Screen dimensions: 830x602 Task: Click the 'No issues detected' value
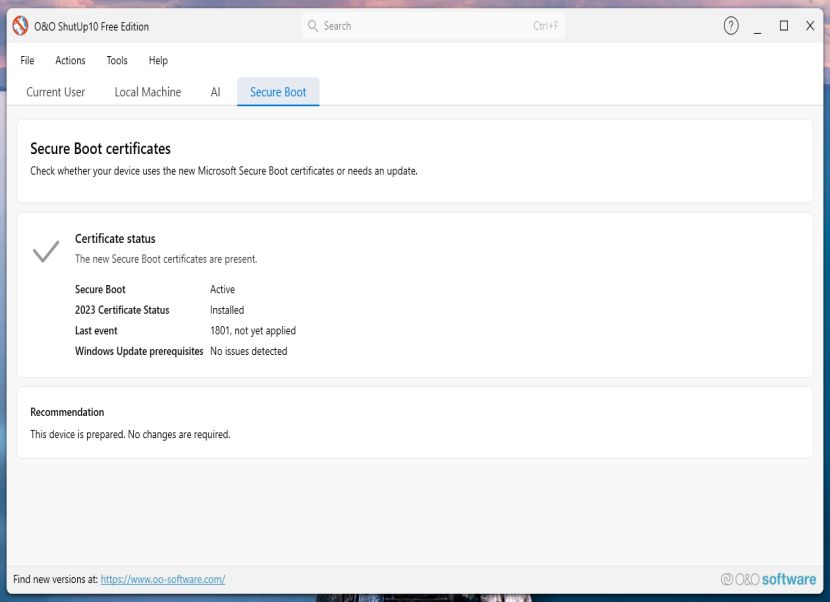pos(249,352)
